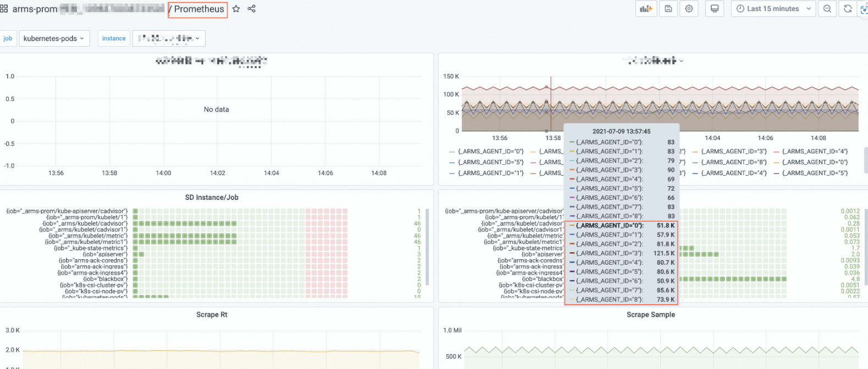Select heatmap value 0.062
Image resolution: width=868 pixels, height=369 pixels.
click(852, 217)
